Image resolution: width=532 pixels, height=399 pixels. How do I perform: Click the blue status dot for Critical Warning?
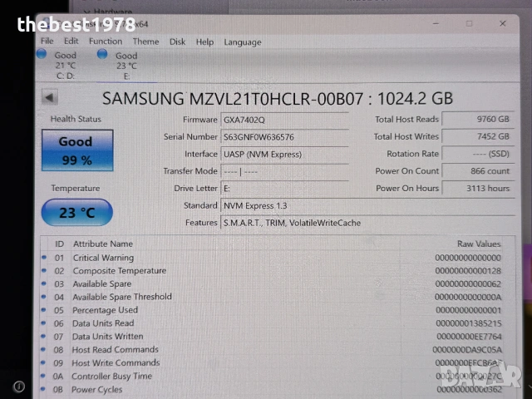[x=44, y=258]
